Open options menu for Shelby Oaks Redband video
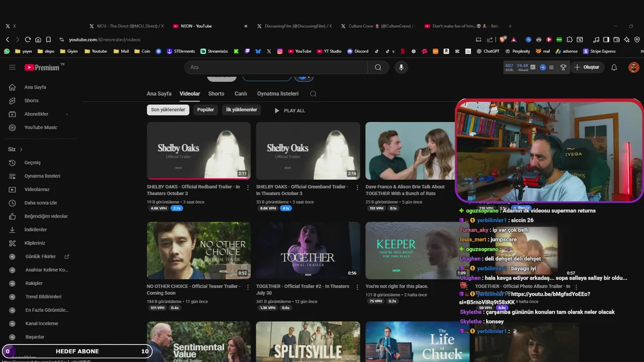The image size is (644, 362). point(248,187)
